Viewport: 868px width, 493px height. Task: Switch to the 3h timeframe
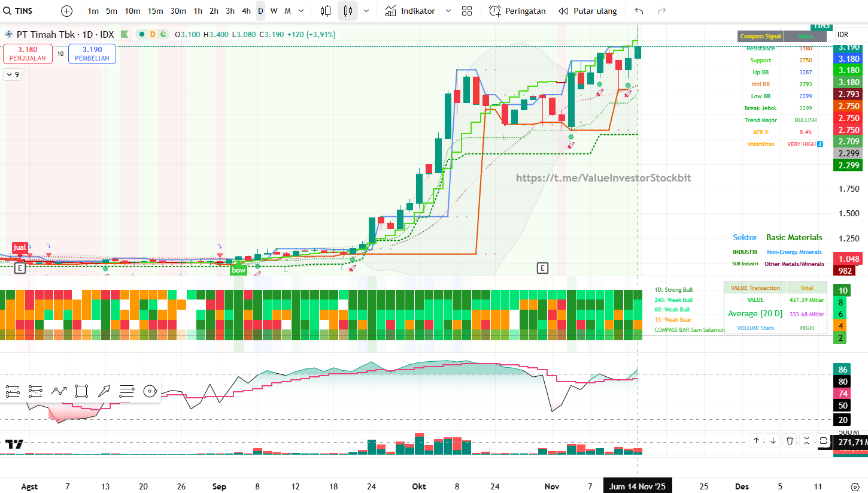tap(230, 11)
